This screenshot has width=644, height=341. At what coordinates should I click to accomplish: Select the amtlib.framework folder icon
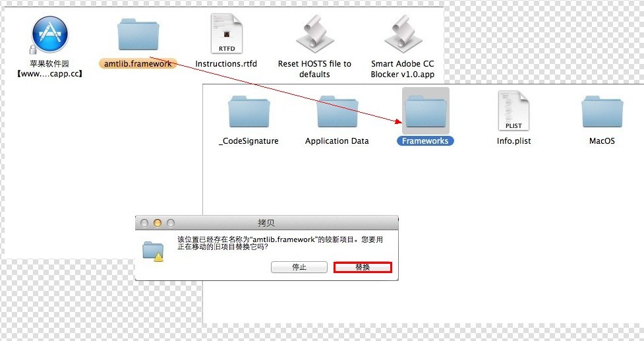138,34
